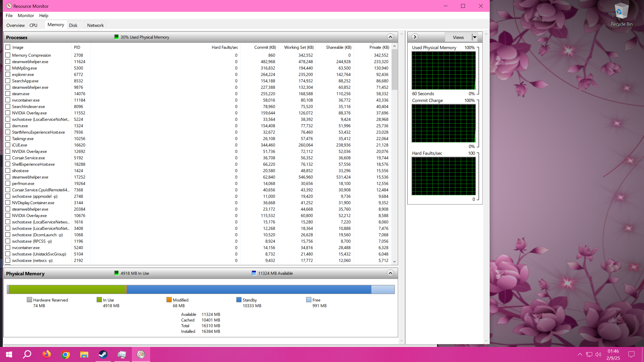Check the steam.exe process
This screenshot has height=362, width=644.
(8, 94)
